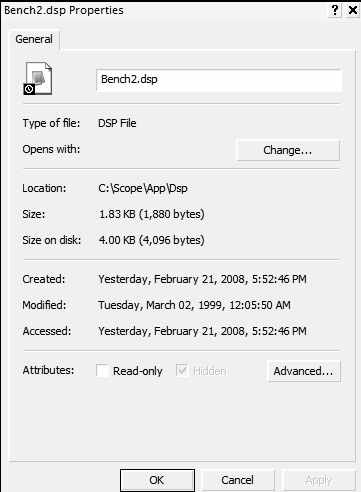
Task: Click the Created date text
Action: point(202,279)
